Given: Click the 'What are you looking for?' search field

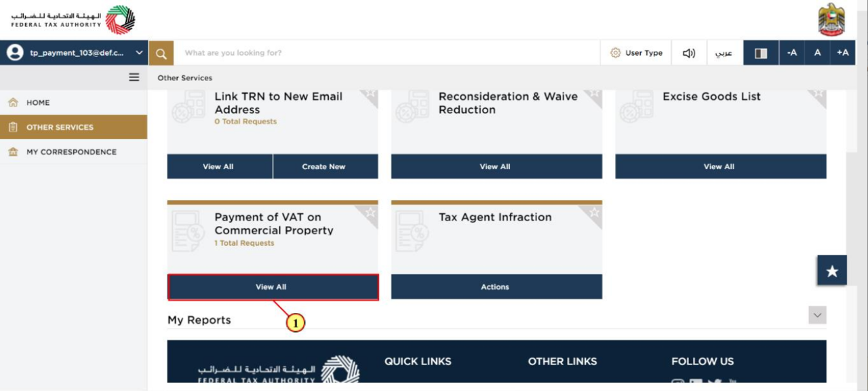Looking at the screenshot, I should (387, 53).
